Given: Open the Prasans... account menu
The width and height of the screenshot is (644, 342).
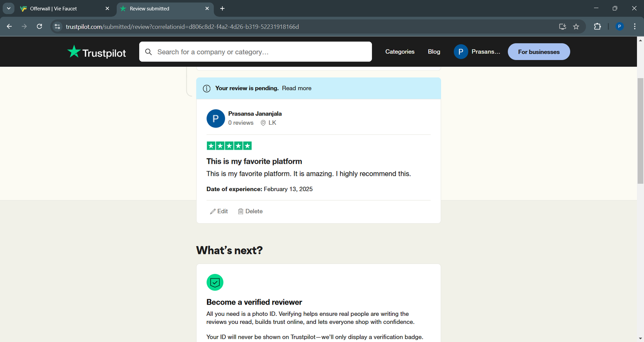Looking at the screenshot, I should (477, 52).
